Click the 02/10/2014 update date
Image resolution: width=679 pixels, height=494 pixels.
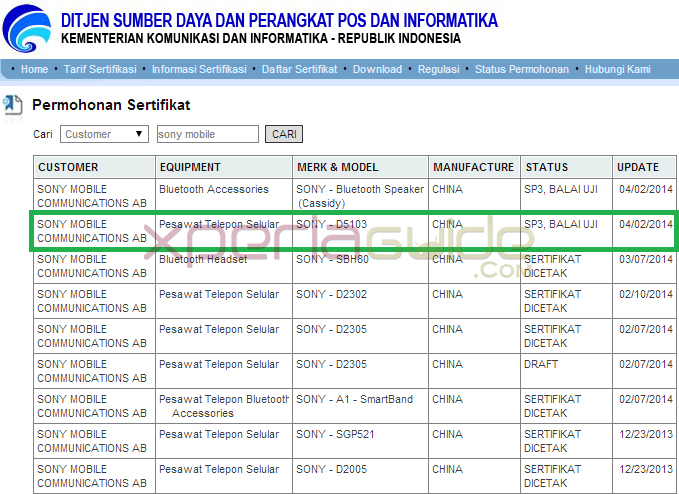[646, 294]
